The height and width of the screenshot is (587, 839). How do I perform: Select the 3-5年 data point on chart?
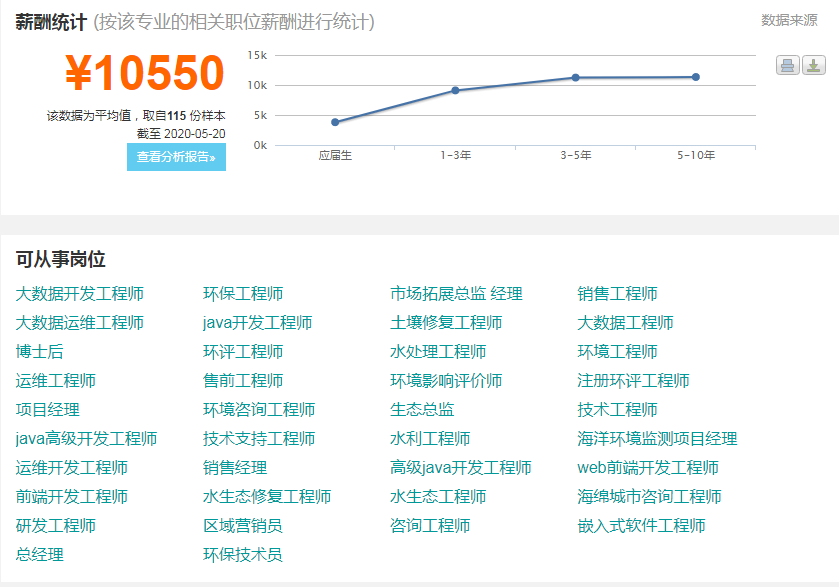(x=576, y=78)
